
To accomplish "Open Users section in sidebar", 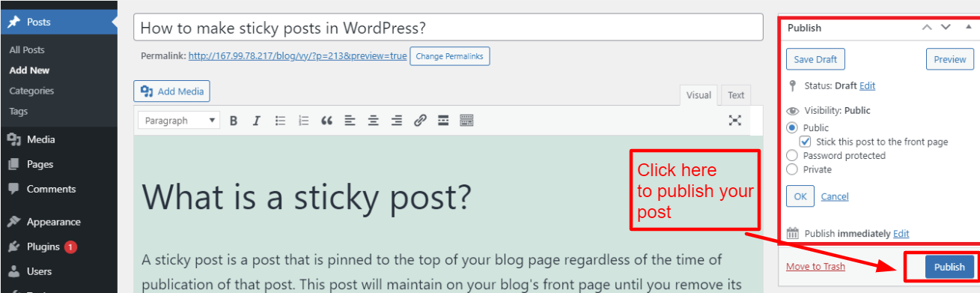I will [x=58, y=271].
